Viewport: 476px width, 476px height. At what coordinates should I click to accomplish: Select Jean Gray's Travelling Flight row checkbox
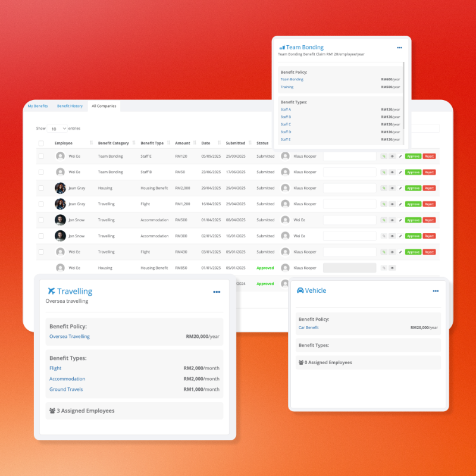(x=41, y=204)
